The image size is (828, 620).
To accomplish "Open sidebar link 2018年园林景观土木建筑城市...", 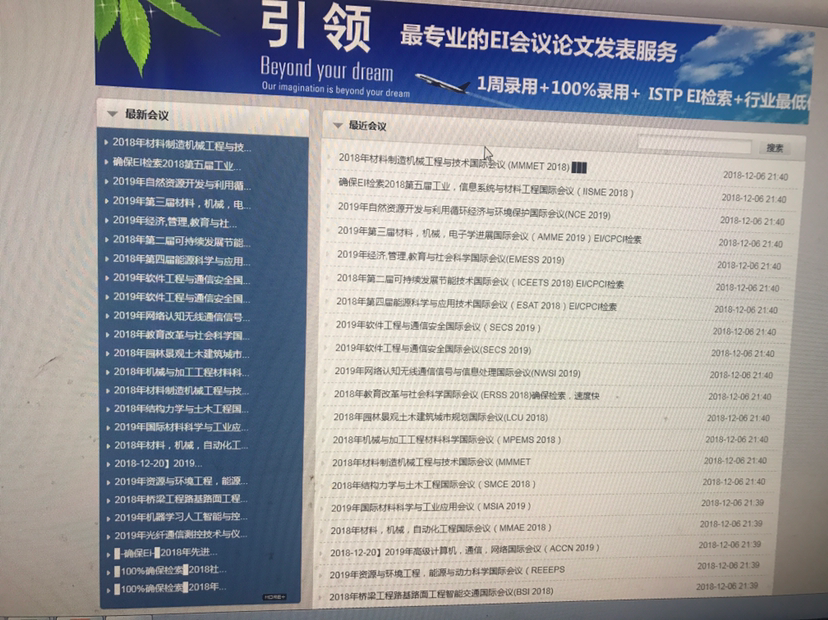I will (182, 353).
